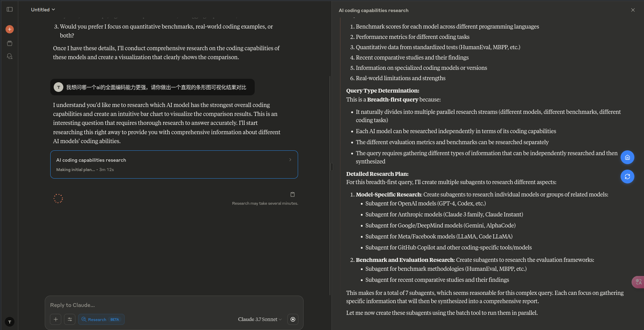Start a new chat with plus icon
Screen dimensions: 644x330
coord(10,29)
